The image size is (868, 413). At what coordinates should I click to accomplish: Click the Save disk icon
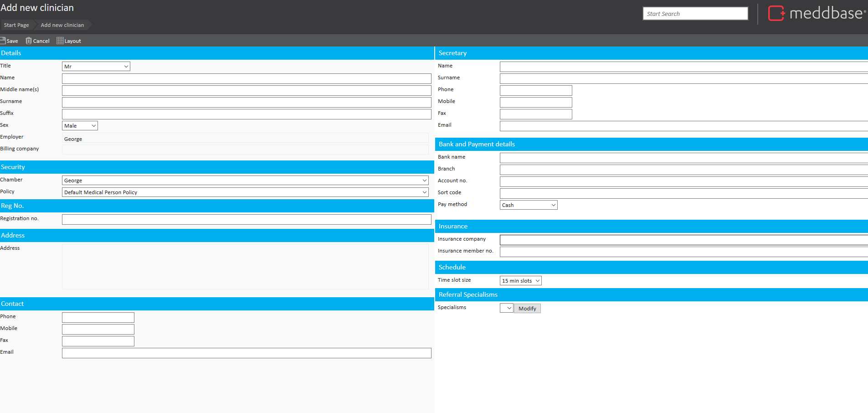coord(3,41)
